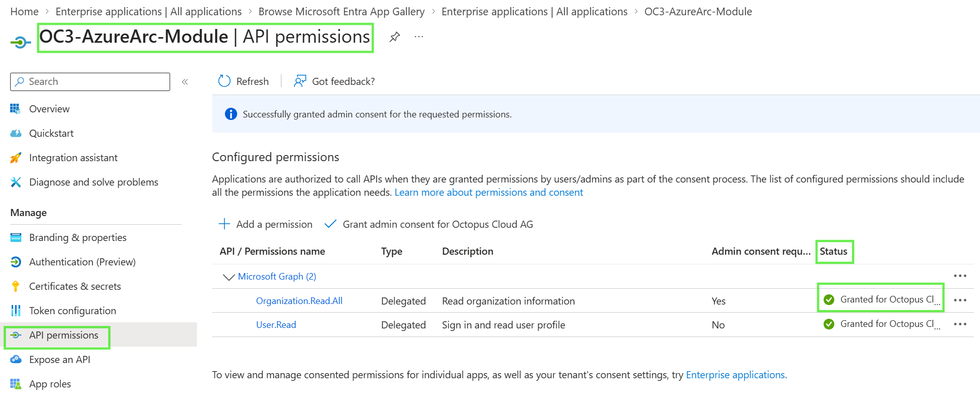Follow the Enterprise applications link at bottom
980x394 pixels.
(x=735, y=375)
